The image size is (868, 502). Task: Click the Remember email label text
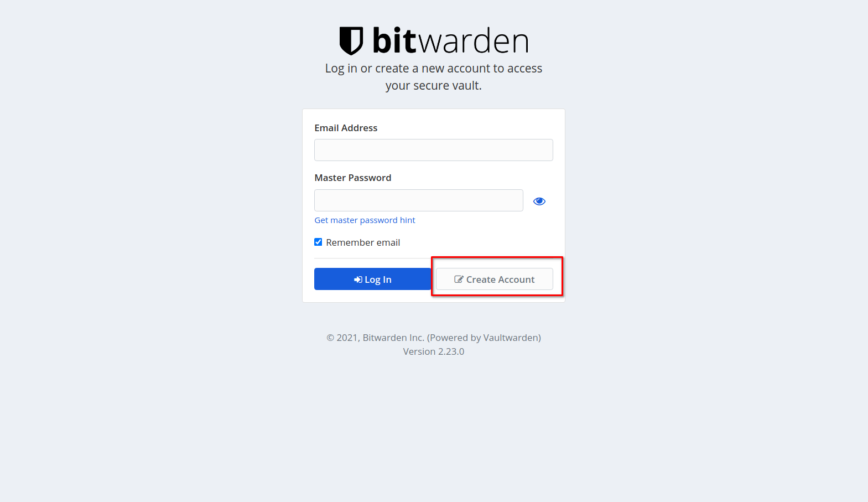(x=363, y=242)
